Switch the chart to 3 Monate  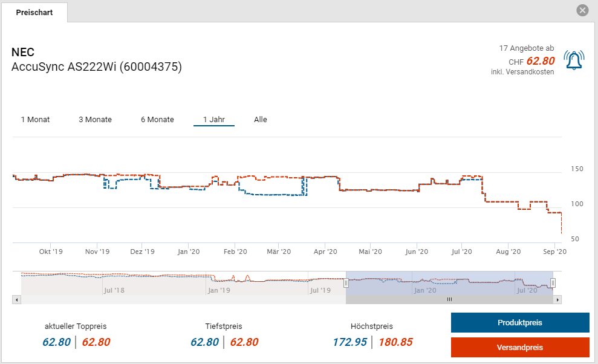(x=95, y=120)
